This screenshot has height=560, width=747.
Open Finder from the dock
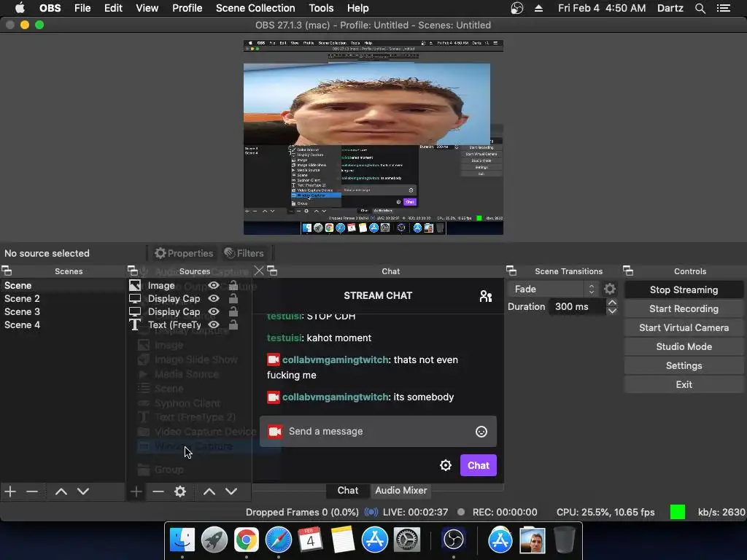[x=182, y=540]
